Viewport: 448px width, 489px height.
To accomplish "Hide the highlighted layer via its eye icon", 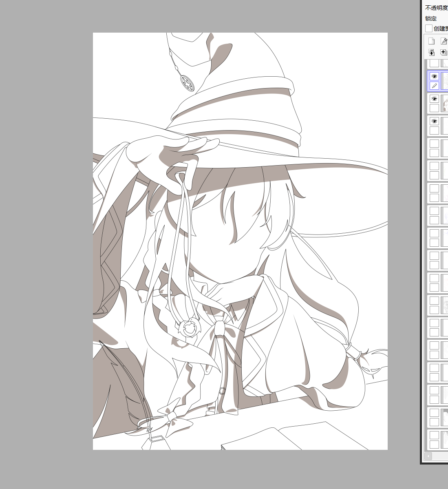I will [434, 76].
